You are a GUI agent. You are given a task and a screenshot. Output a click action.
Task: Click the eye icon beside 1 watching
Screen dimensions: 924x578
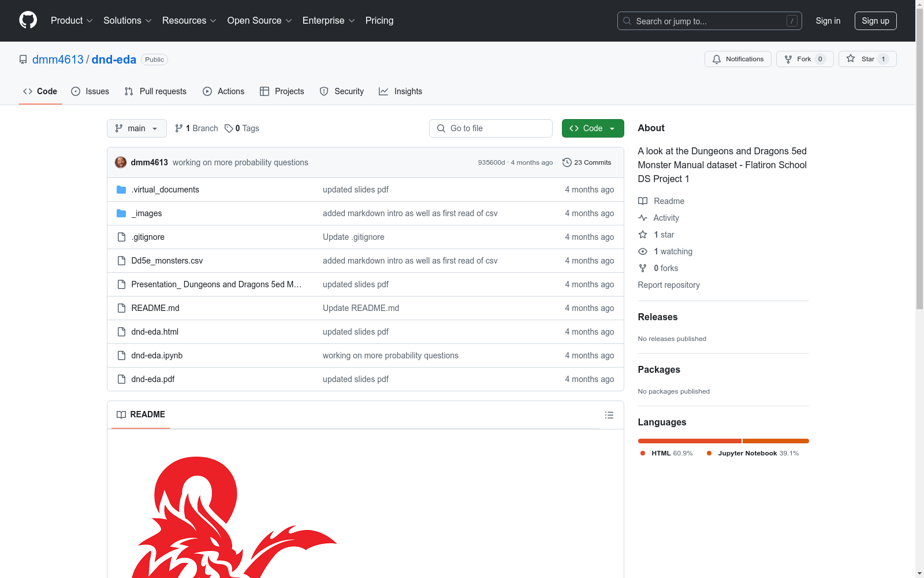[x=643, y=251]
